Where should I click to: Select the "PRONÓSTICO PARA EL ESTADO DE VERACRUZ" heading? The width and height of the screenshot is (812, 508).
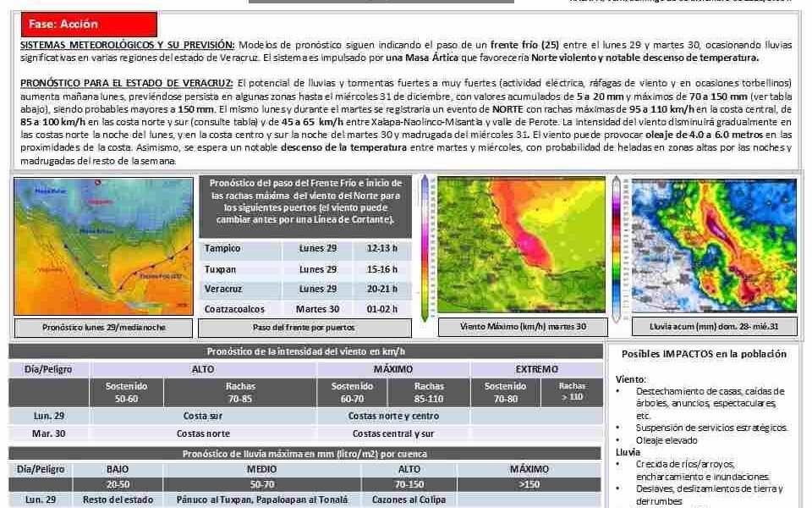(x=127, y=82)
